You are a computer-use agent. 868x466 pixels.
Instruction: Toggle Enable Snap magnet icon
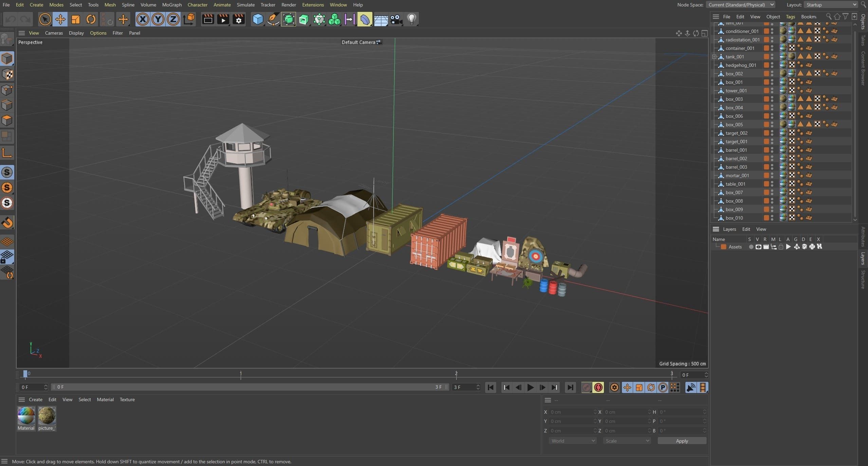coord(7,223)
